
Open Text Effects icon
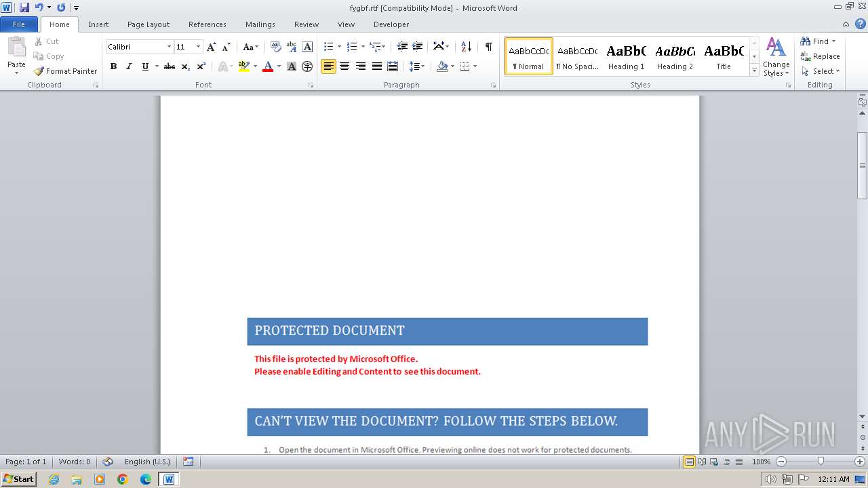pyautogui.click(x=222, y=66)
